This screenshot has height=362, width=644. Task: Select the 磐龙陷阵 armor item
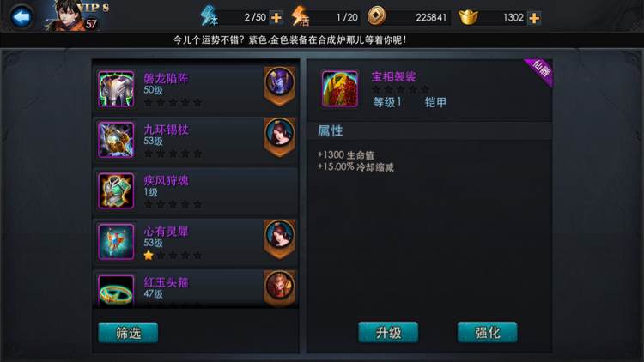(x=197, y=89)
